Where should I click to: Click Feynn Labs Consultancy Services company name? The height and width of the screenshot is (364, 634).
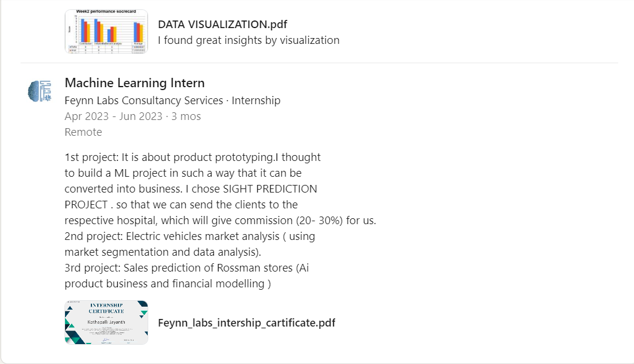click(x=144, y=100)
